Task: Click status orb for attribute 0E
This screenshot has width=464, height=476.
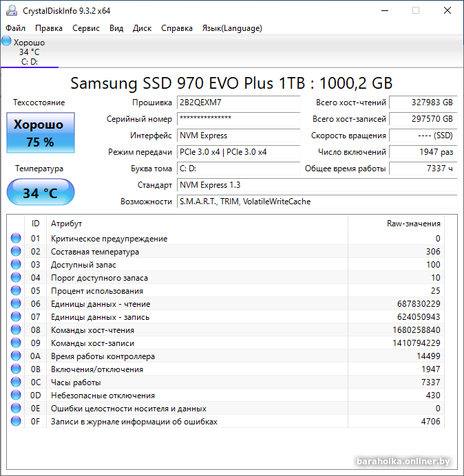Action: click(16, 408)
